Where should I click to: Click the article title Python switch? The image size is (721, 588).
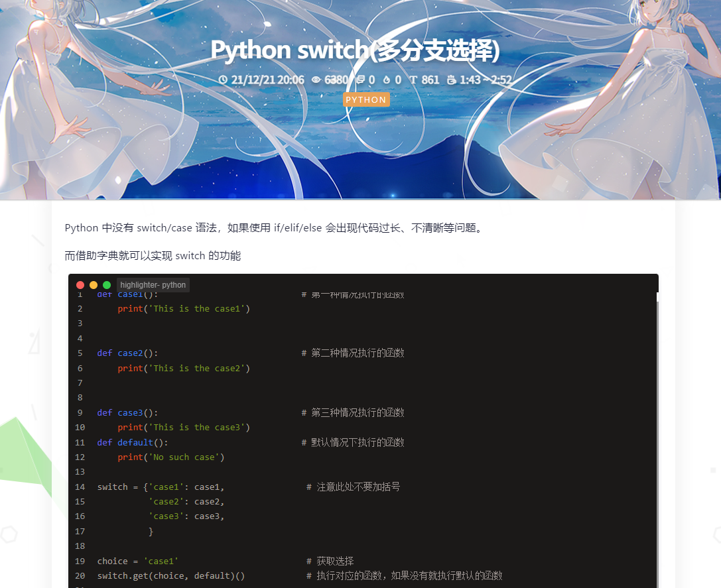tap(355, 50)
